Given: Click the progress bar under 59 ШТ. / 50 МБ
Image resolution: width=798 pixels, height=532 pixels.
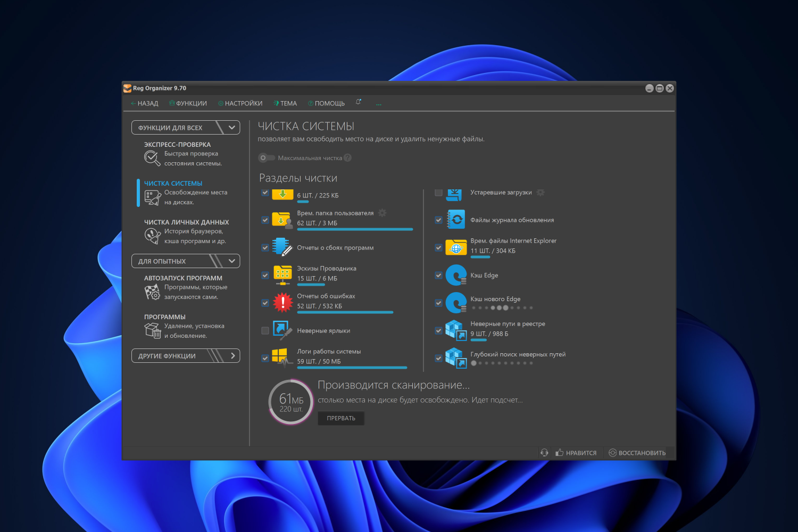Looking at the screenshot, I should click(352, 368).
